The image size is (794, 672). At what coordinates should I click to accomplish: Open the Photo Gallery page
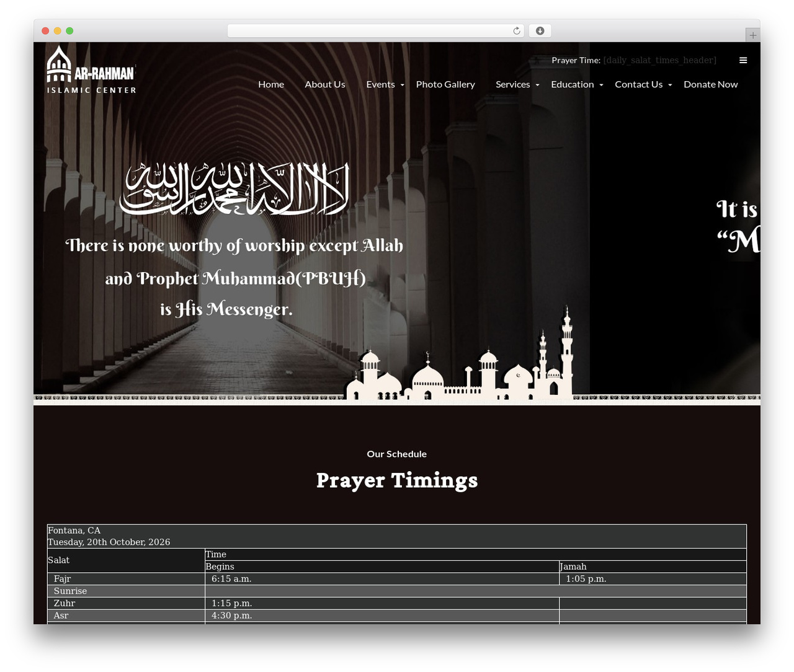click(445, 84)
